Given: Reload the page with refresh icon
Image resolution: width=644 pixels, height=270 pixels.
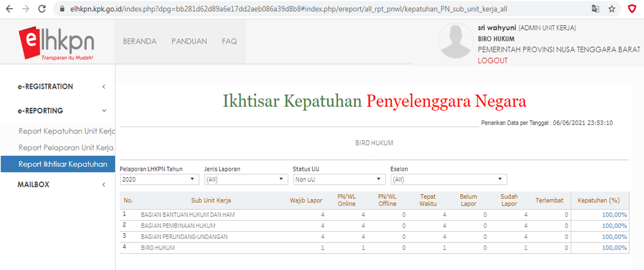Looking at the screenshot, I should [42, 9].
